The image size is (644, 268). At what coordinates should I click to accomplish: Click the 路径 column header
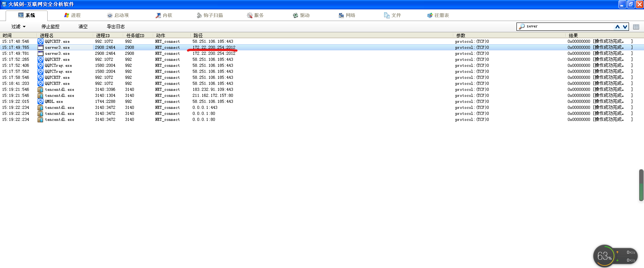click(322, 35)
